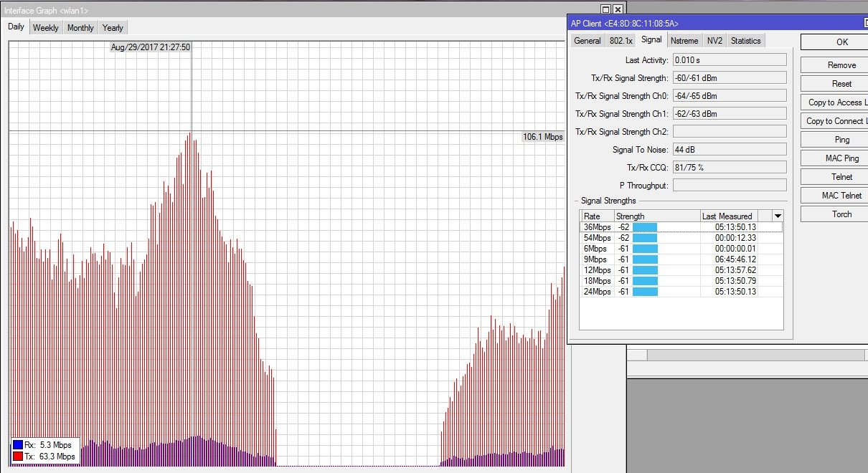This screenshot has height=473, width=868.
Task: View the Statistics tab
Action: (745, 41)
